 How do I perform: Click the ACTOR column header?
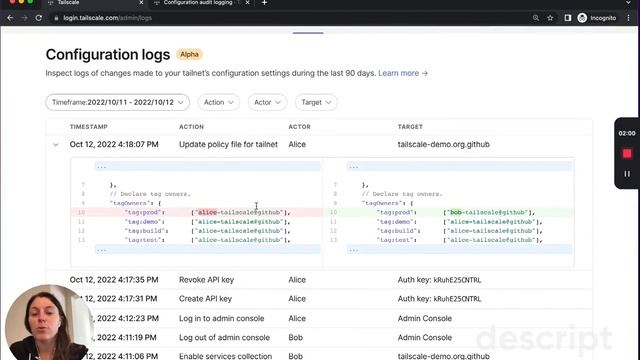(x=300, y=127)
